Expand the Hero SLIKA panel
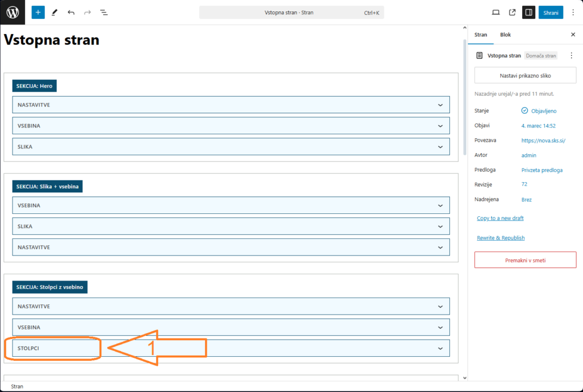This screenshot has height=392, width=583. pos(231,147)
